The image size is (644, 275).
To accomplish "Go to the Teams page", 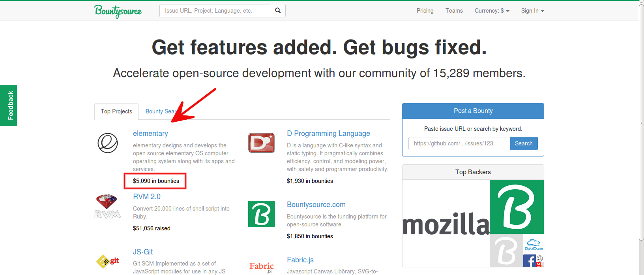I will point(454,11).
